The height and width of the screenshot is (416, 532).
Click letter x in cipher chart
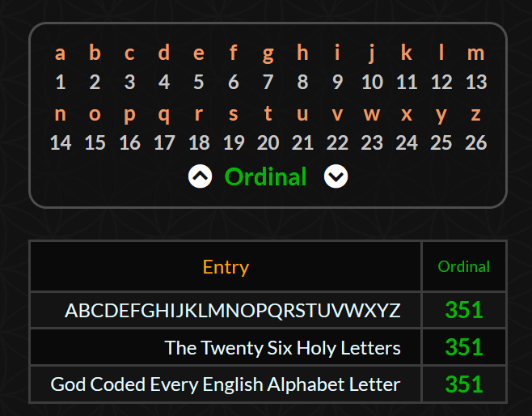point(407,114)
